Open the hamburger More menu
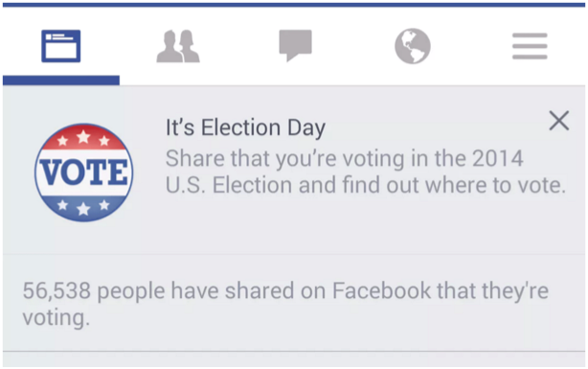 (530, 46)
